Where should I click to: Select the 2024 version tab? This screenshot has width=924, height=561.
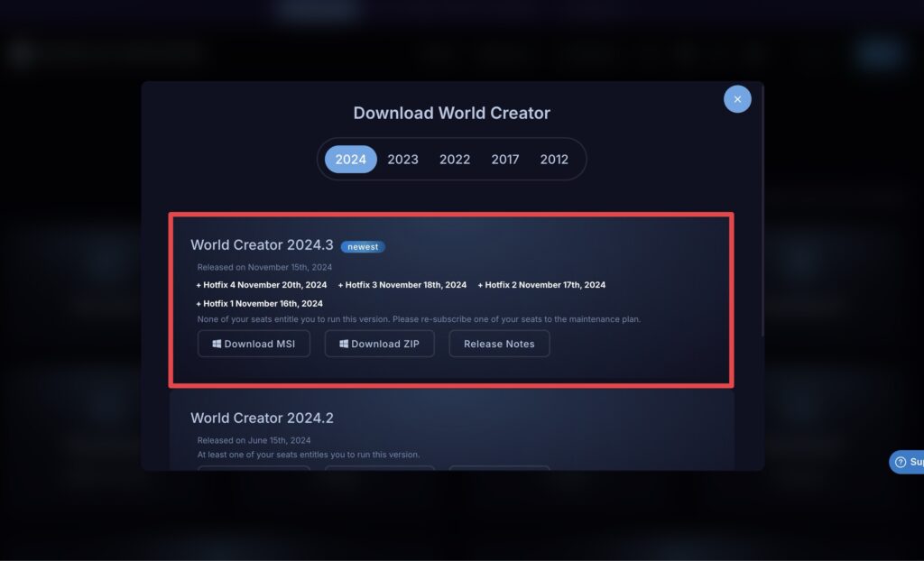coord(351,159)
